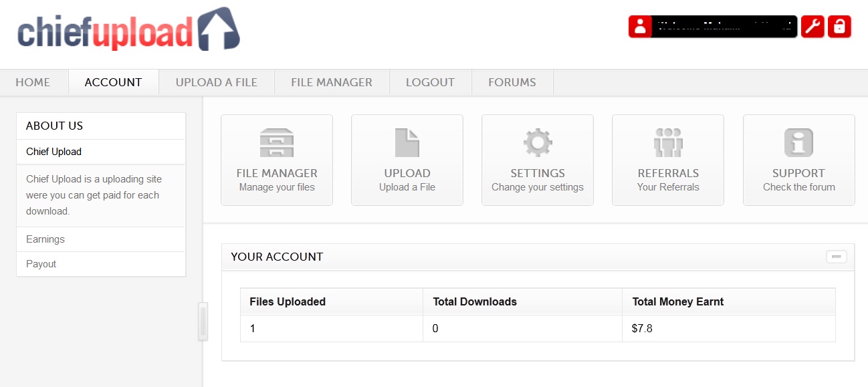Click the files uploaded value 1
Viewport: 868px width, 387px height.
pos(253,329)
